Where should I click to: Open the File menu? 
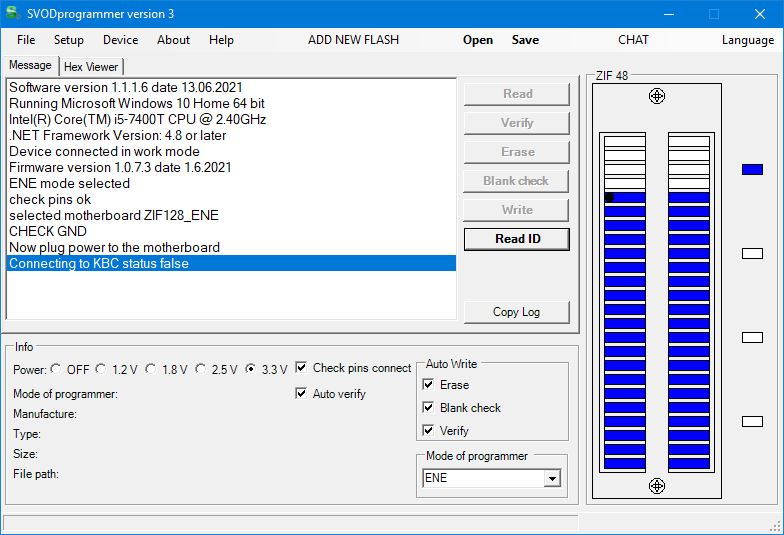26,40
